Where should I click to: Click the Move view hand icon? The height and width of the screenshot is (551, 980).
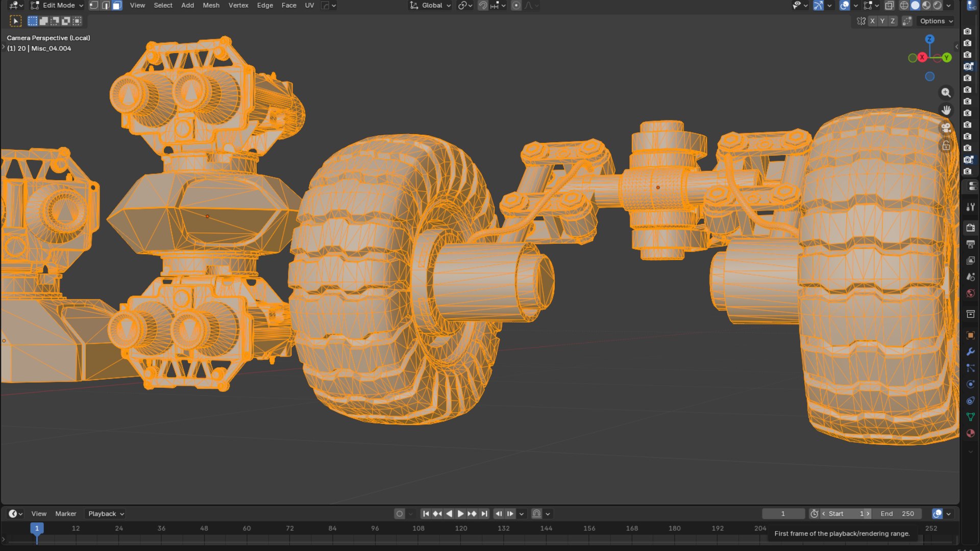(x=946, y=110)
